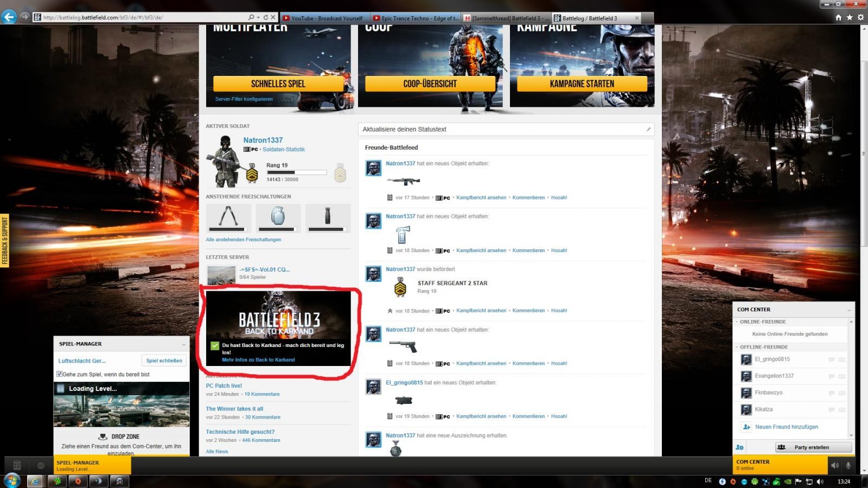Open the browser home page icon

[839, 17]
